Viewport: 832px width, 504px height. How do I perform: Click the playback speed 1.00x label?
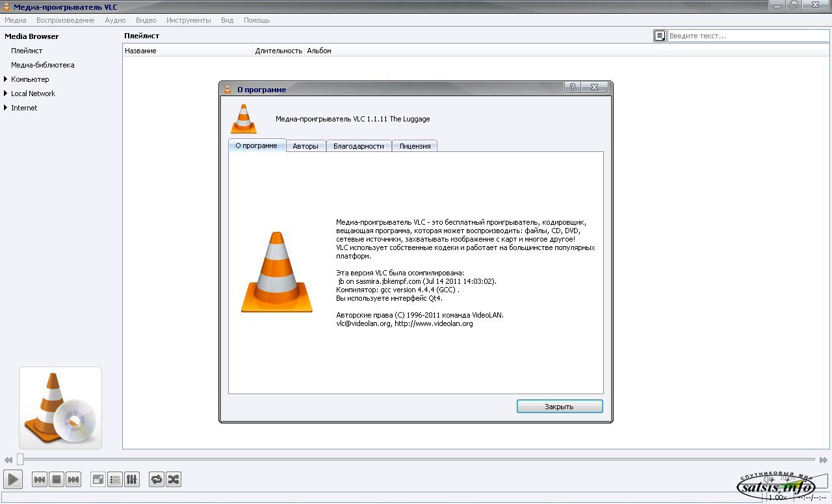[x=777, y=498]
